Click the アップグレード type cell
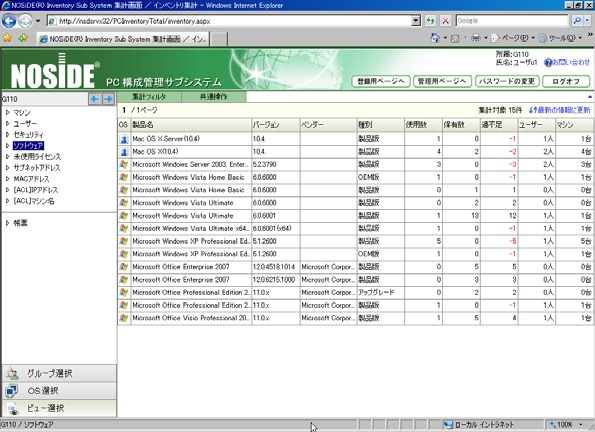 click(x=380, y=292)
